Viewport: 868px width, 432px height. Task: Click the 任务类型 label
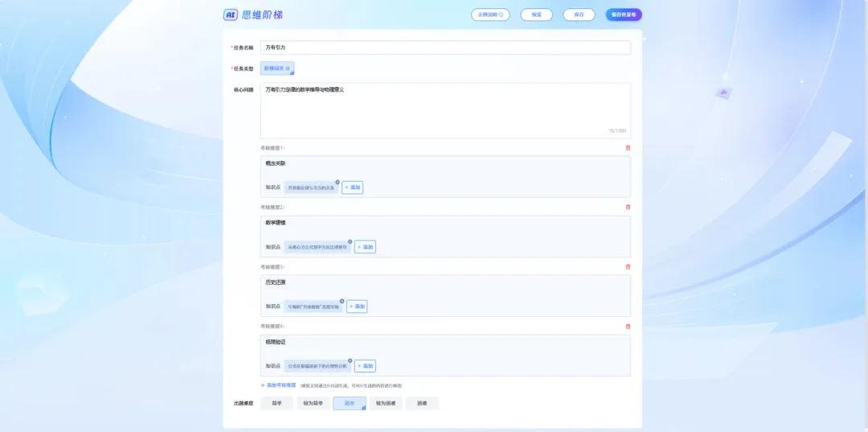(243, 68)
